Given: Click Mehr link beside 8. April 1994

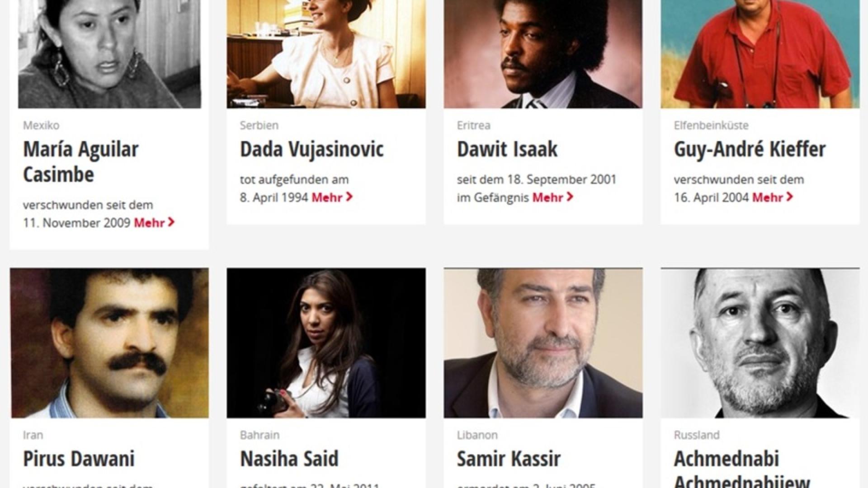Looking at the screenshot, I should coord(327,197).
